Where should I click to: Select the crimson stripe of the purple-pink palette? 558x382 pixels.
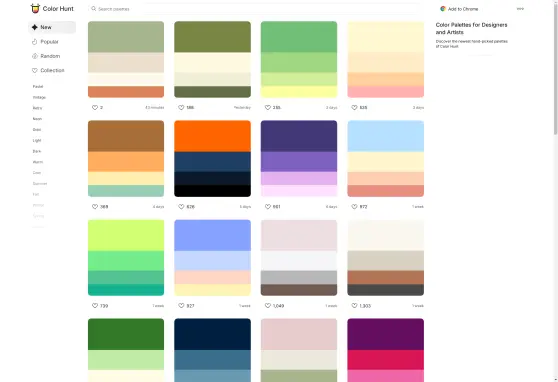pos(385,360)
